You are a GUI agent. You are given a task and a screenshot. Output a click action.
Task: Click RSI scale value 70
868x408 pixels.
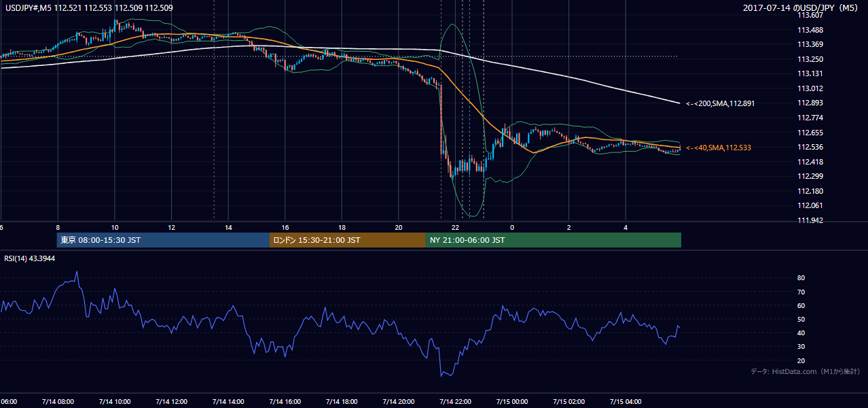(801, 292)
